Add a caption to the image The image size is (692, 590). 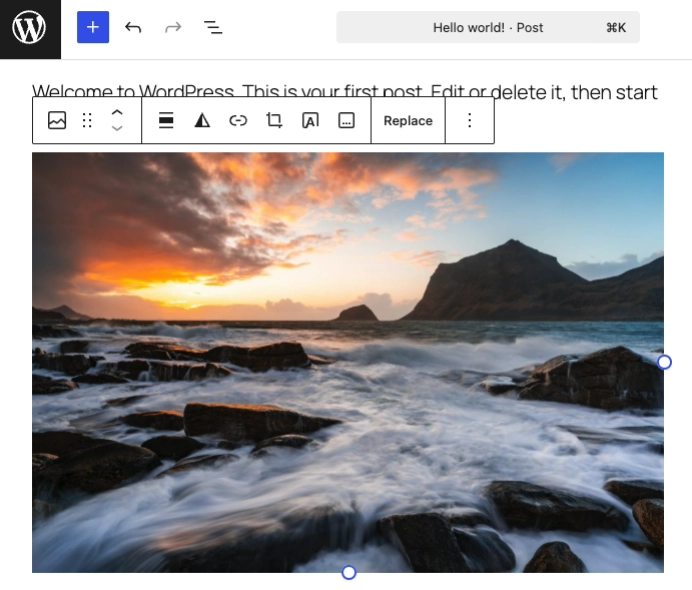tap(346, 120)
